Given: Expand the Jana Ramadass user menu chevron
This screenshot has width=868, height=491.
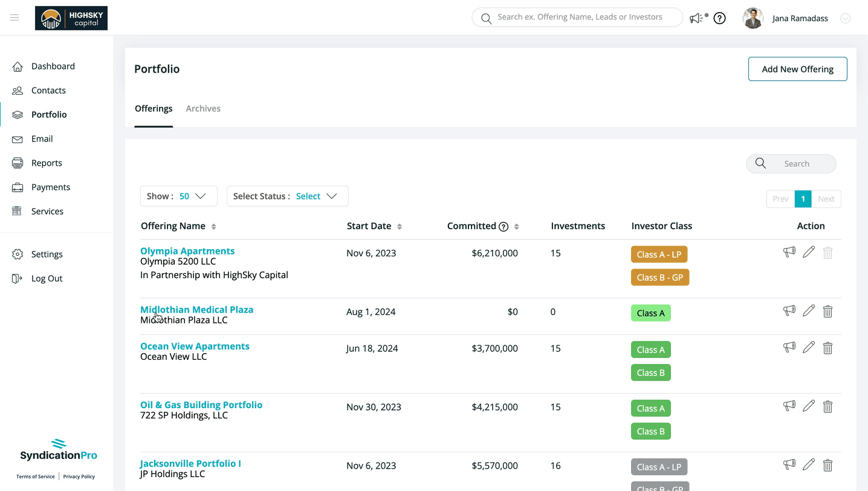Looking at the screenshot, I should (846, 18).
